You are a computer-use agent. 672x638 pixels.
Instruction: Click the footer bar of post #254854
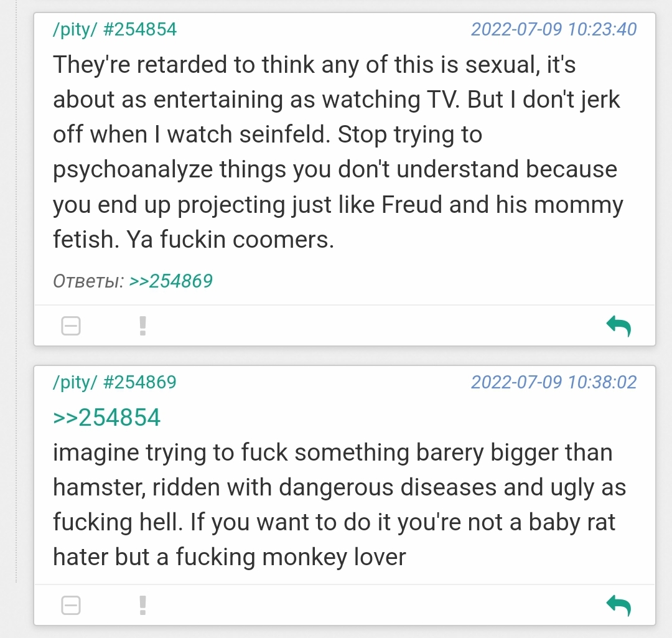click(373, 326)
